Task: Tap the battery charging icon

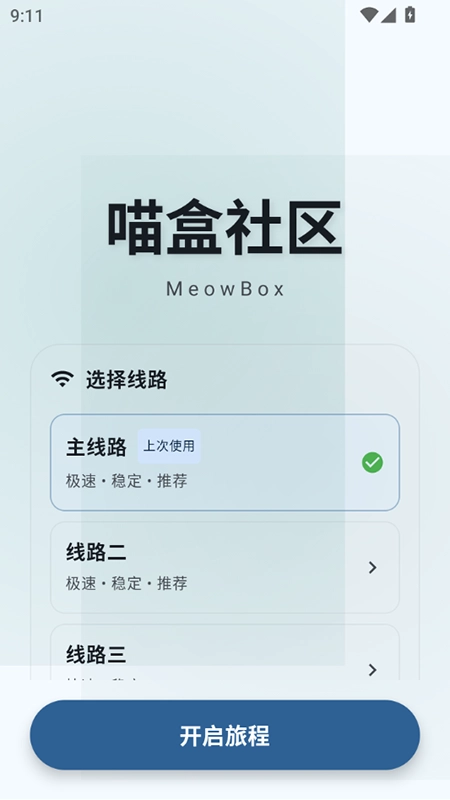Action: coord(410,14)
